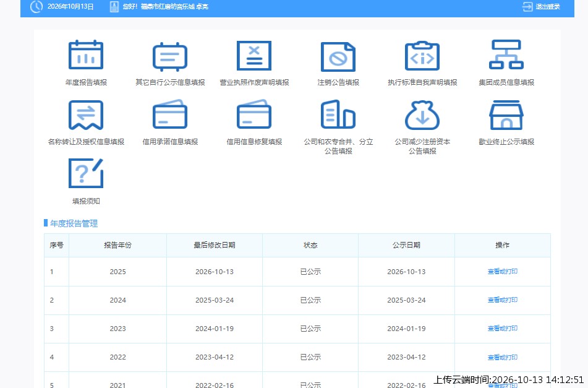Click the 2024-01-19 last modified date
Screen dimensions: 588x388
click(x=215, y=329)
